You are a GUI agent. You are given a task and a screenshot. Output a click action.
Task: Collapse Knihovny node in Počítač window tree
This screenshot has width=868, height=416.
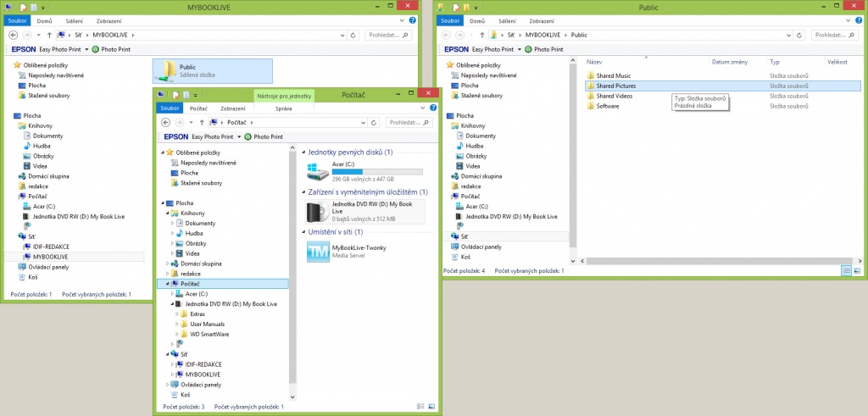coord(167,213)
